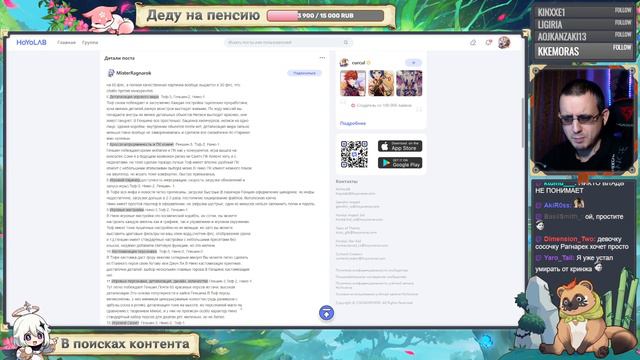640x360 pixels.
Task: Click Dimension_Two username in chat
Action: tap(569, 239)
